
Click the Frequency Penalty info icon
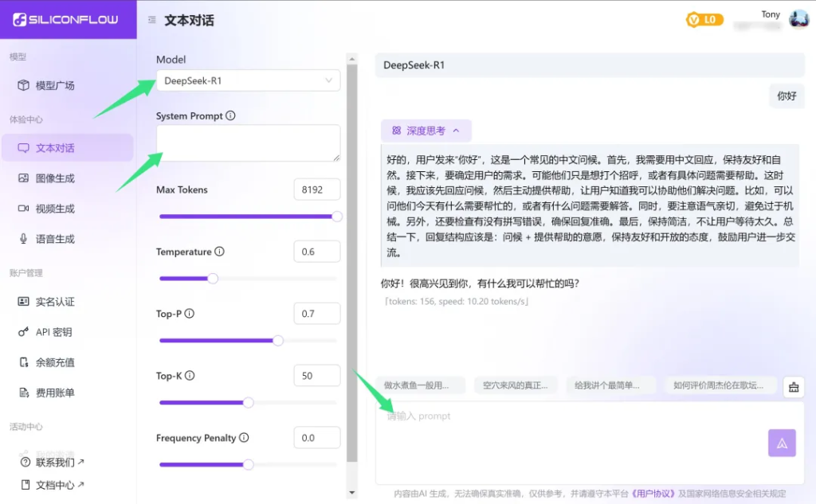tap(244, 437)
